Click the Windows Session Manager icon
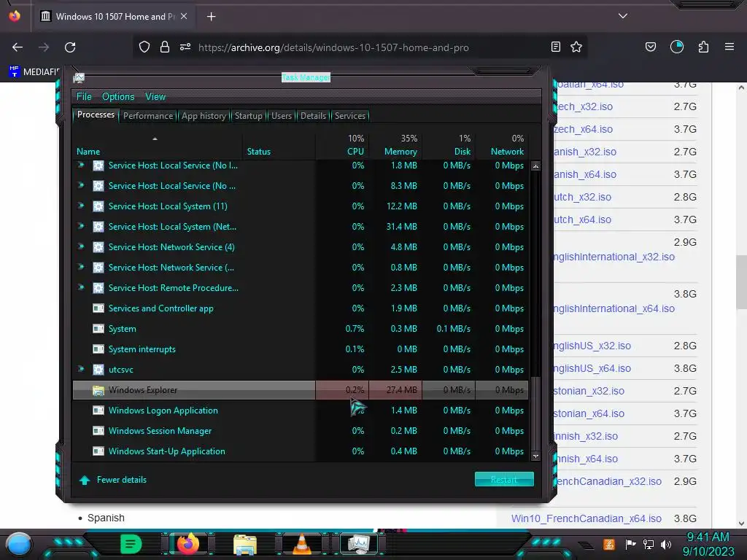747x560 pixels. [x=98, y=431]
